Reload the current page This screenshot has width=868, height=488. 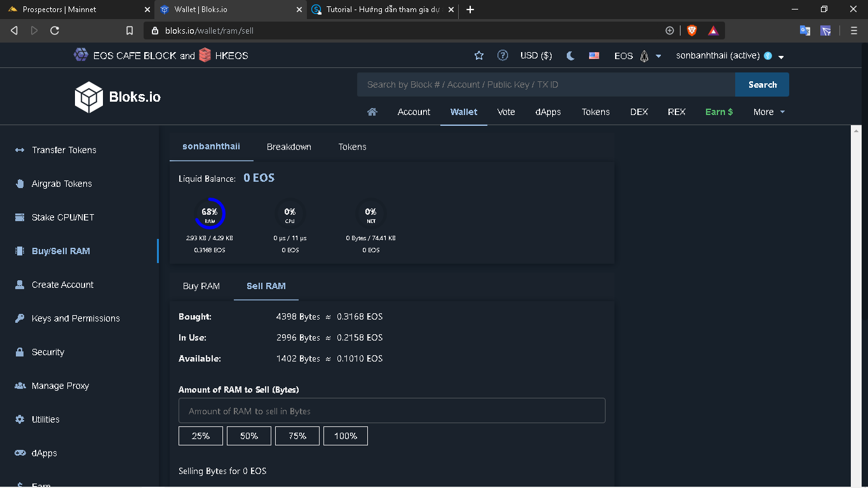[x=55, y=30]
